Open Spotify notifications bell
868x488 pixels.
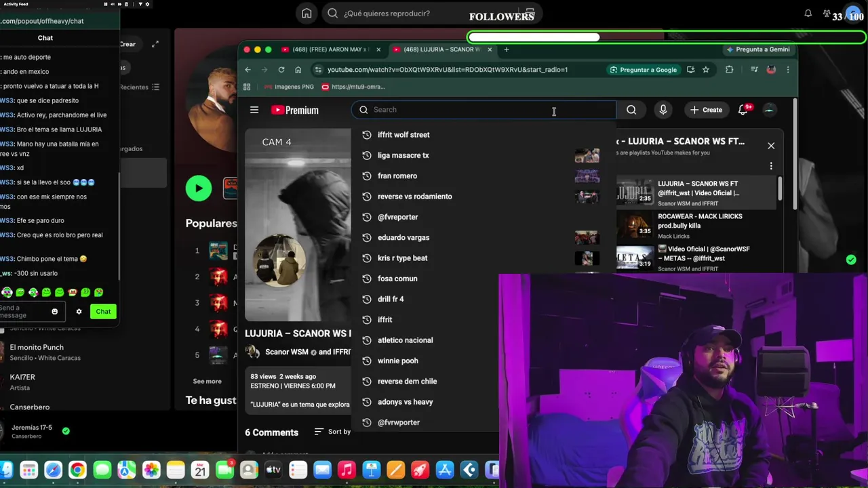tap(808, 14)
